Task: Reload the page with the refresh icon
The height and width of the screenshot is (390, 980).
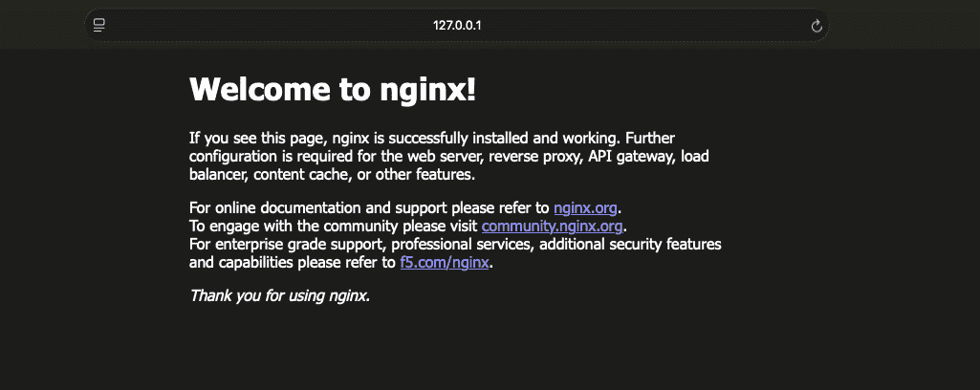Action: 816,26
